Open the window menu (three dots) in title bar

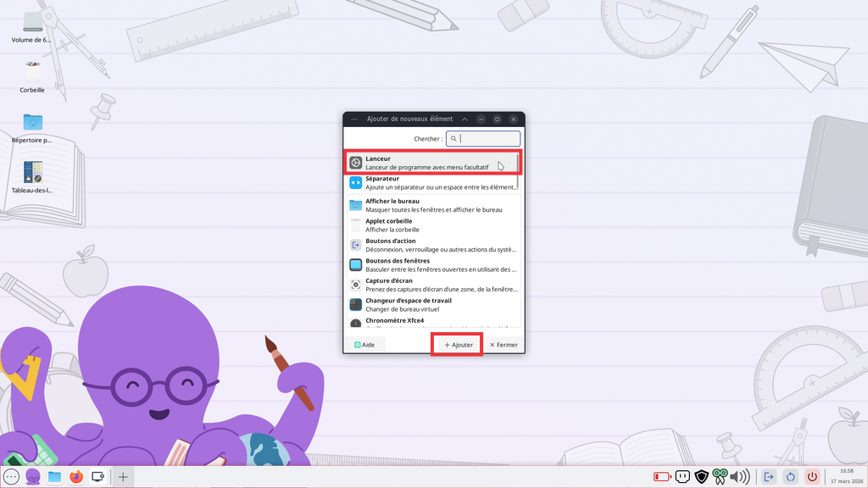pos(353,119)
